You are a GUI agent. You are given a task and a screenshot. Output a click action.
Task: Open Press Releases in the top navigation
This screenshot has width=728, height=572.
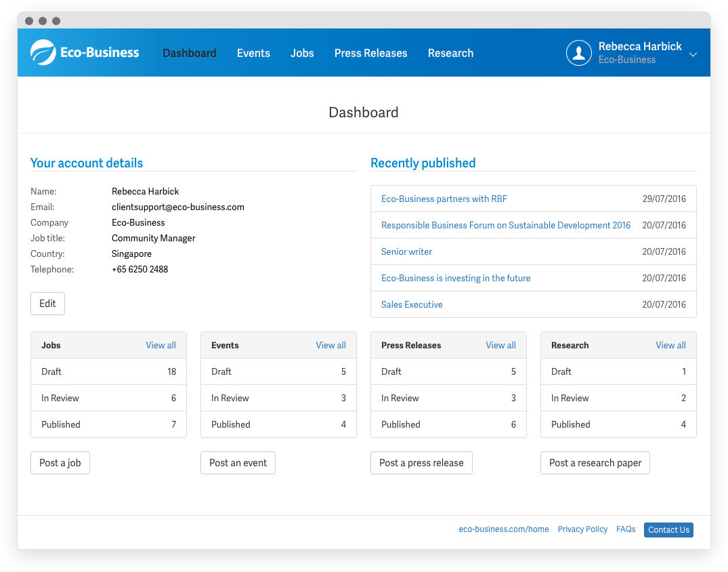tap(370, 53)
